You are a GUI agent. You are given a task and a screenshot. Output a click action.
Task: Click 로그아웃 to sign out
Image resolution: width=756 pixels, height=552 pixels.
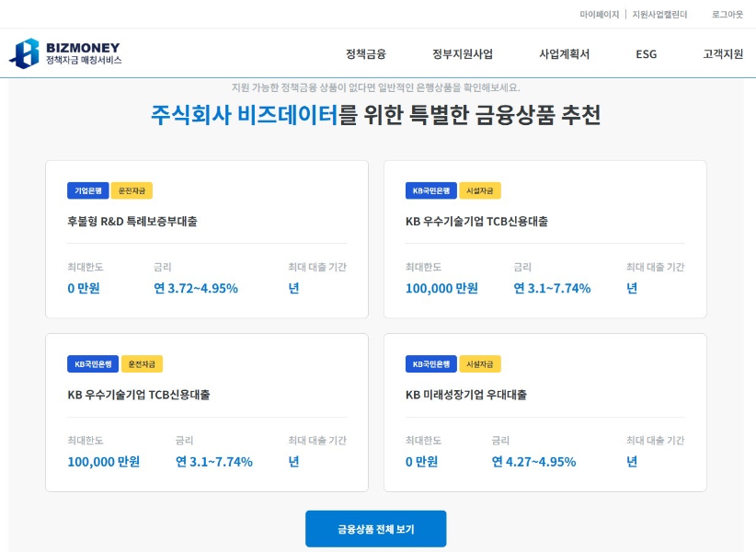(727, 15)
